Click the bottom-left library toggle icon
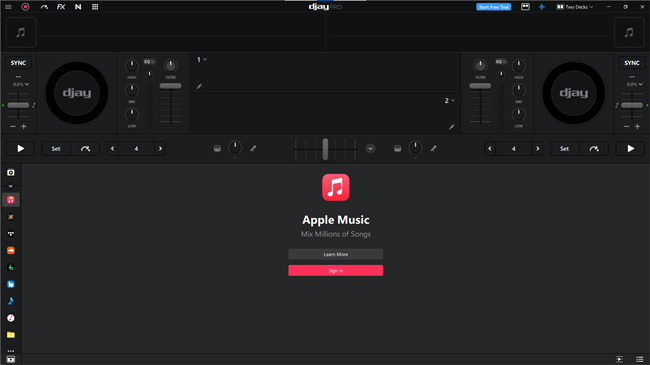 point(11,360)
